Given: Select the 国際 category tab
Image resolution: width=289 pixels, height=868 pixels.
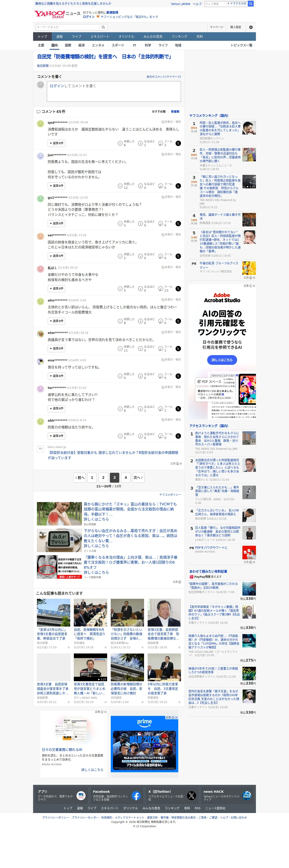Looking at the screenshot, I should point(68,46).
